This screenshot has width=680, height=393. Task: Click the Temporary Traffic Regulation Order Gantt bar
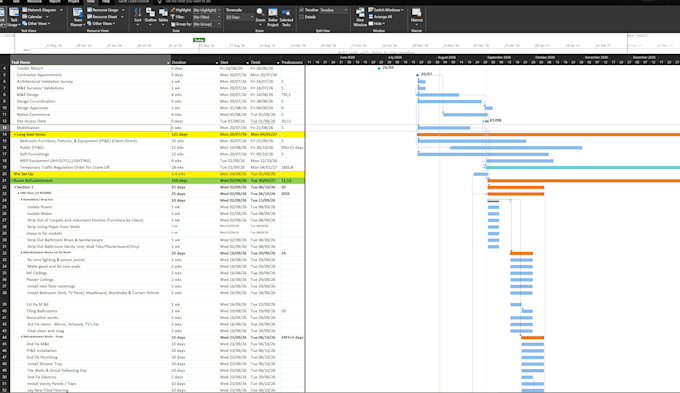[583, 167]
